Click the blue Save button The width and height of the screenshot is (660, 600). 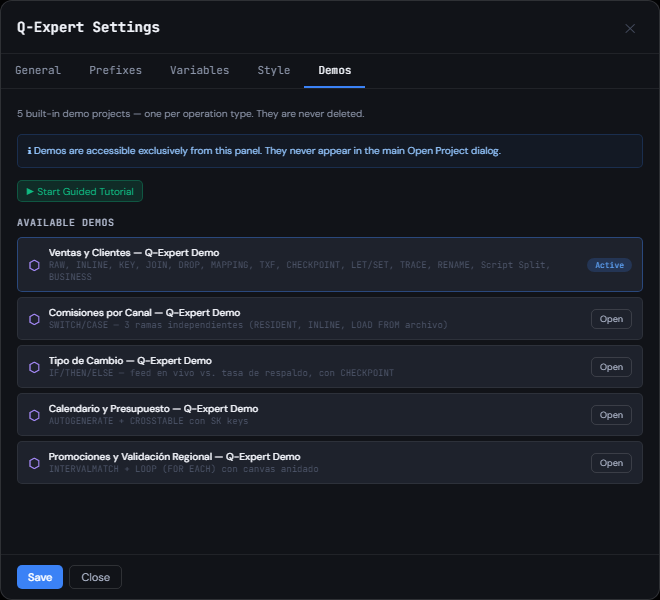tap(40, 577)
